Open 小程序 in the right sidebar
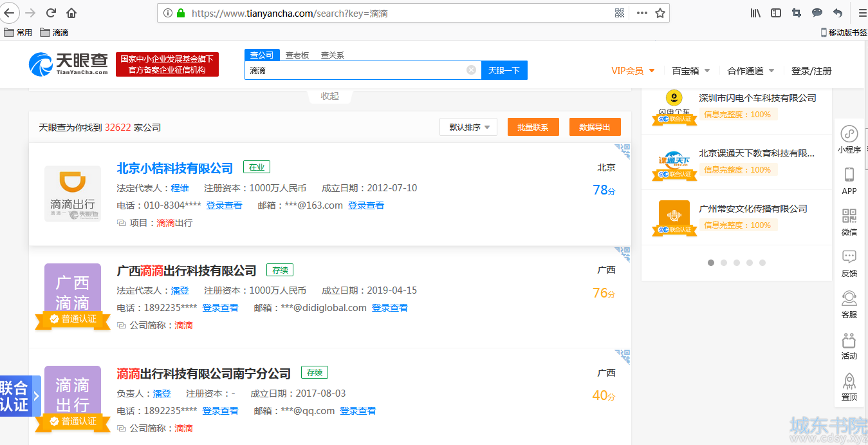The height and width of the screenshot is (445, 868). click(x=849, y=139)
